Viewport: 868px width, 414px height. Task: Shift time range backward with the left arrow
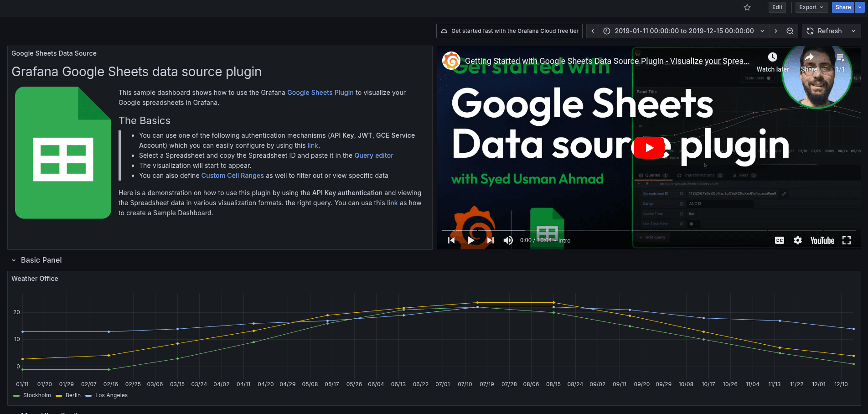coord(592,31)
